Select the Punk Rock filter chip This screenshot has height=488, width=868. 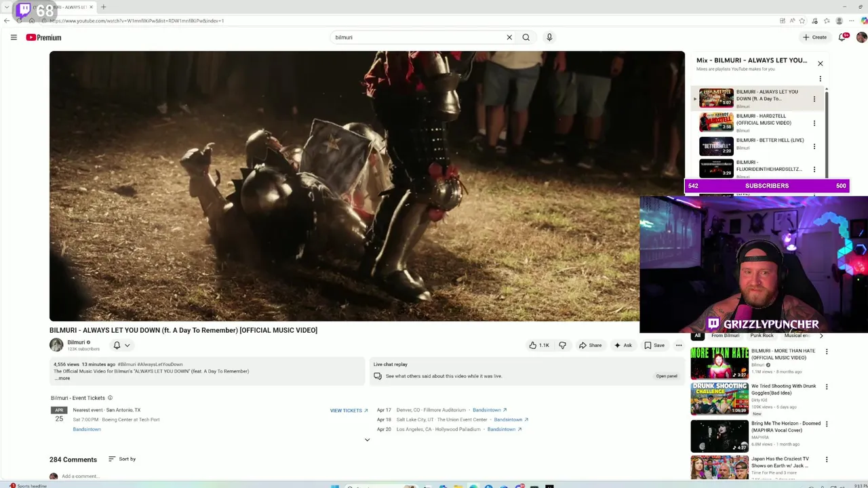762,335
